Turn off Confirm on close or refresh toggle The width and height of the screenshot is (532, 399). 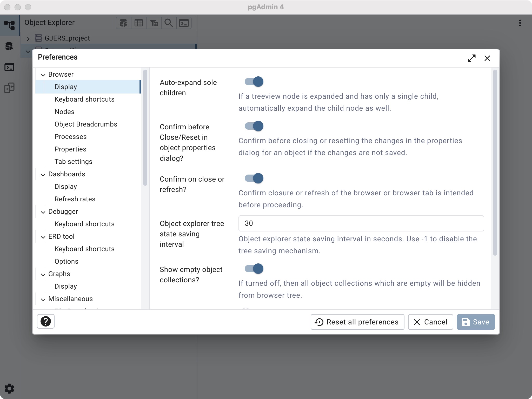pyautogui.click(x=254, y=178)
